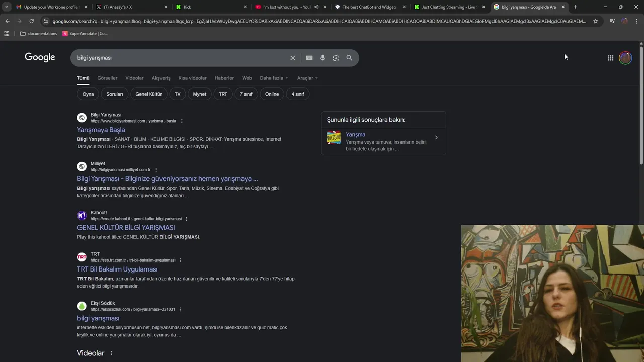
Task: Click inside the Google search input field
Action: [x=181, y=58]
